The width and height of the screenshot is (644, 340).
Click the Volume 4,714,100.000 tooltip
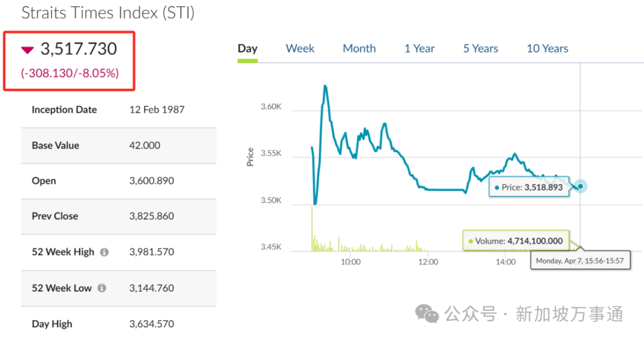pyautogui.click(x=516, y=240)
